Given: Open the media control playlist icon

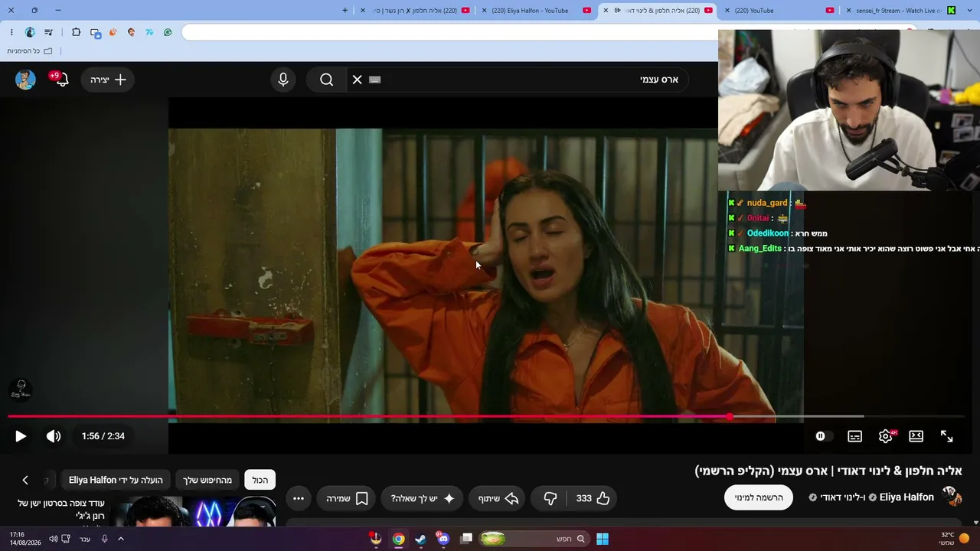Looking at the screenshot, I should pos(48,32).
